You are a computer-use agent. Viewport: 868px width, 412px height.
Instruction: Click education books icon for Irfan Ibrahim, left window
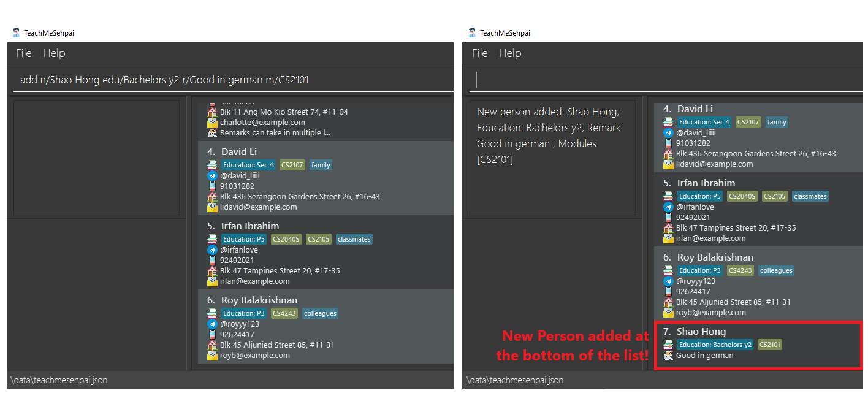212,239
